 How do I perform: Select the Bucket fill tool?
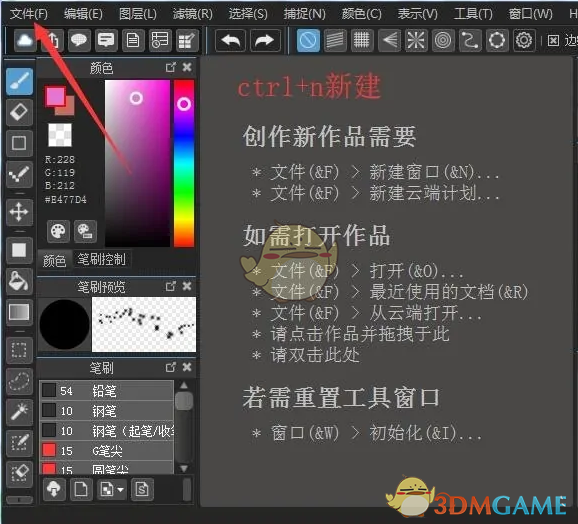[x=19, y=281]
